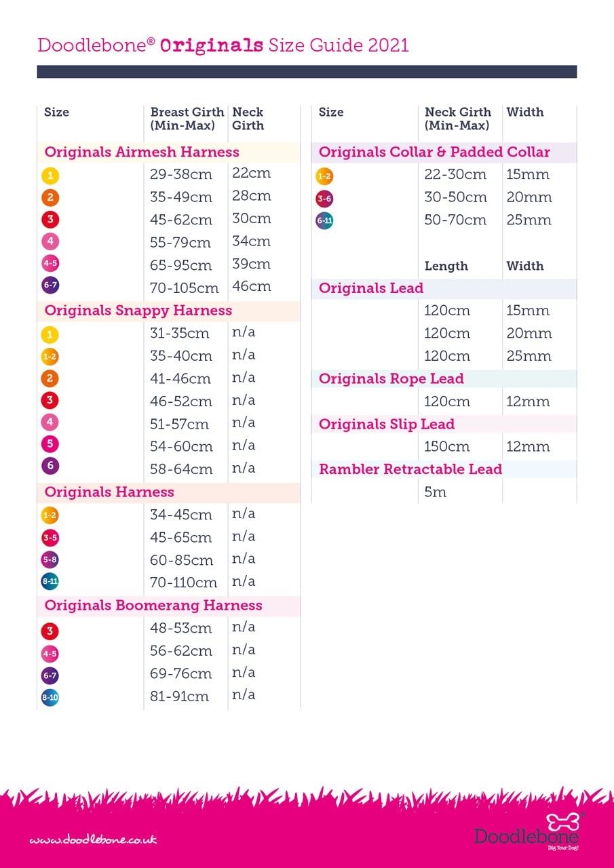Select the 70-105cm breast girth value

184,288
